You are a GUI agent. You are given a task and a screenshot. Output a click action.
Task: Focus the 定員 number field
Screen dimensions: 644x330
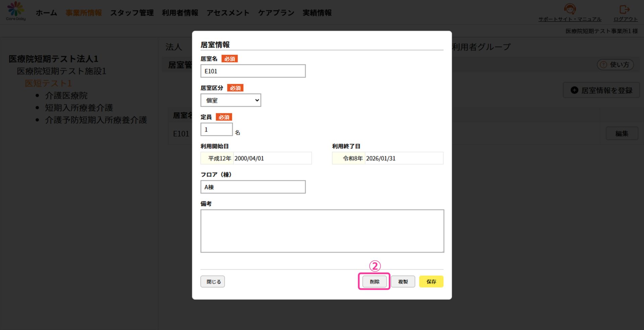(216, 129)
